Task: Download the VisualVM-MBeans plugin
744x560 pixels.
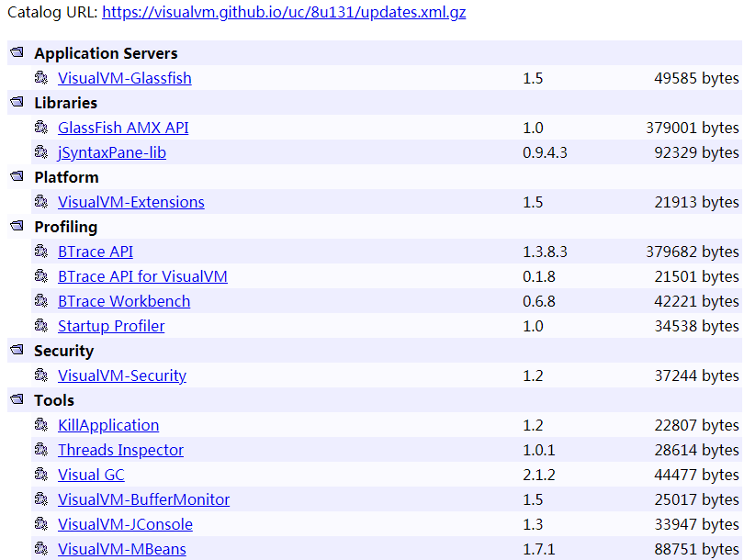Action: [x=122, y=549]
